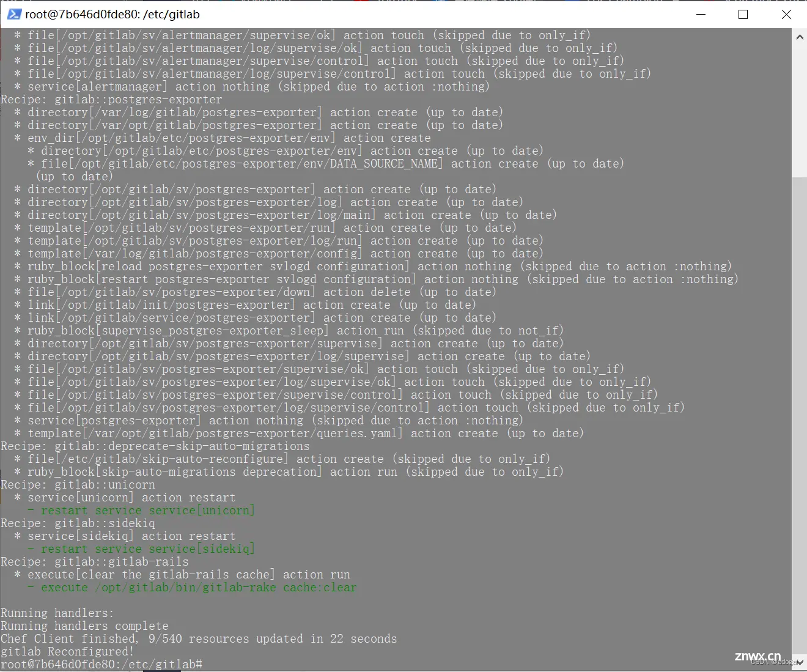The image size is (807, 672).
Task: Click the 'execute[clear the gitlab-rails cache]' line
Action: [182, 575]
